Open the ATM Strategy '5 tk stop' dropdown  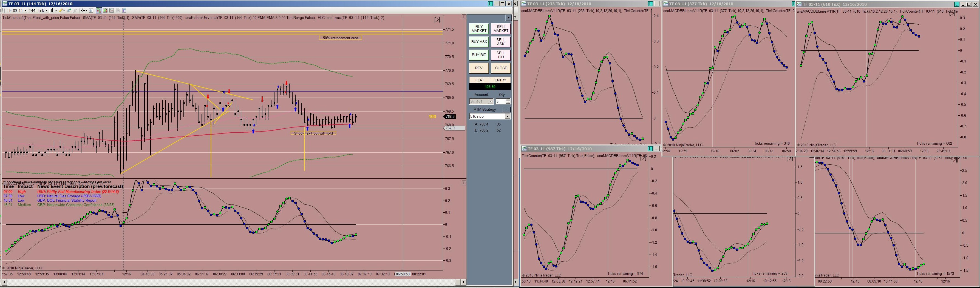(490, 116)
